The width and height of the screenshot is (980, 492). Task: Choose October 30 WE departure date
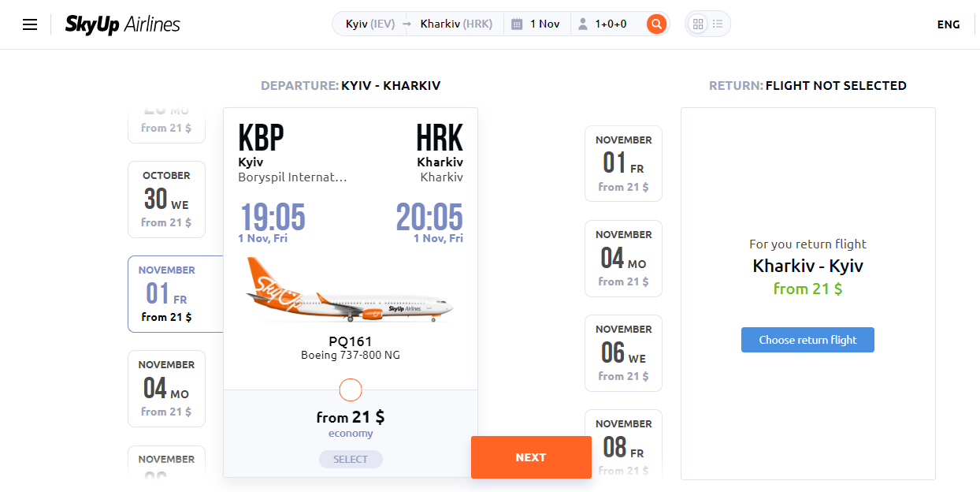pos(166,199)
